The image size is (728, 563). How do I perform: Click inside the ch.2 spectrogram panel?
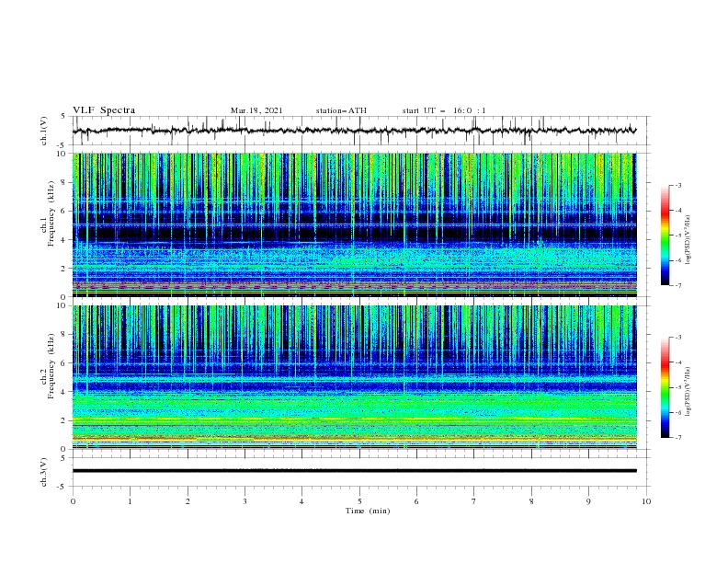(355, 377)
